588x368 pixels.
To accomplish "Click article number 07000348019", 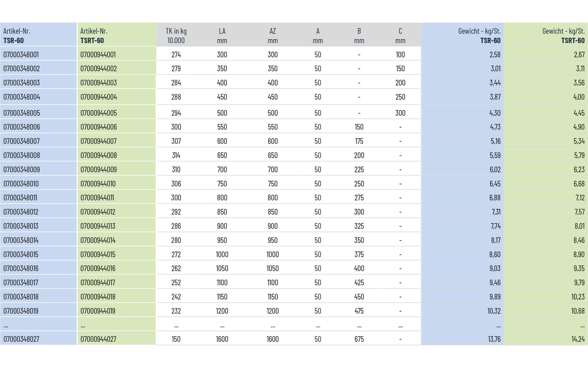I will coord(21,311).
